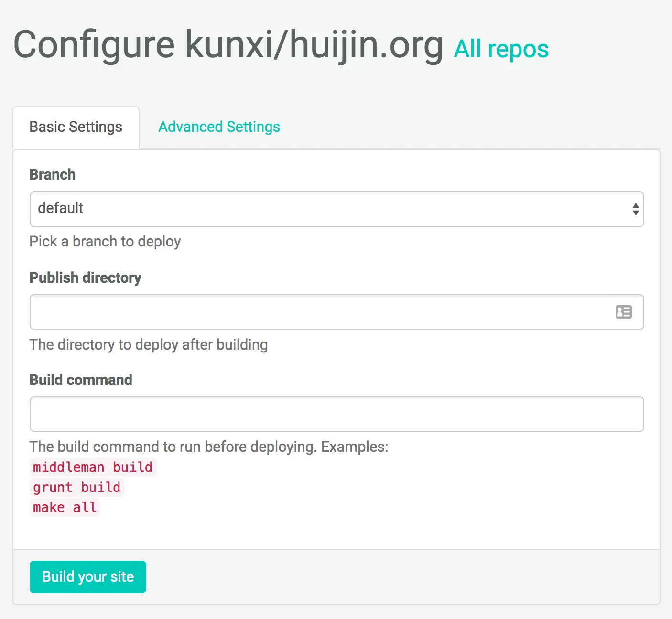Screen dimensions: 672x619
Task: Click the Configure kunxi/huijin.org page heading
Action: (228, 45)
